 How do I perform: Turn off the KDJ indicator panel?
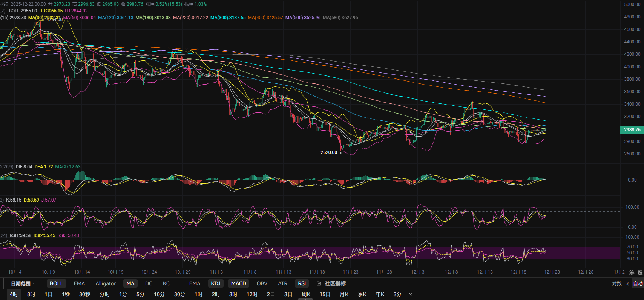(x=216, y=283)
